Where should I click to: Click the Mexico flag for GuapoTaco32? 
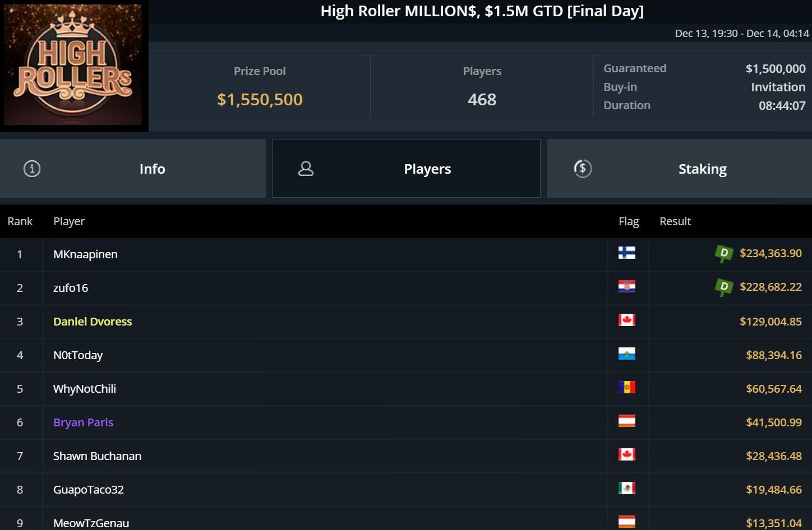(626, 489)
